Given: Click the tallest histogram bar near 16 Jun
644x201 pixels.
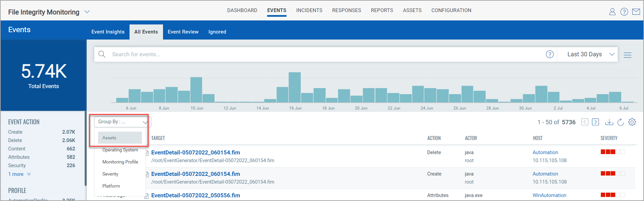Looking at the screenshot, I should tap(295, 87).
